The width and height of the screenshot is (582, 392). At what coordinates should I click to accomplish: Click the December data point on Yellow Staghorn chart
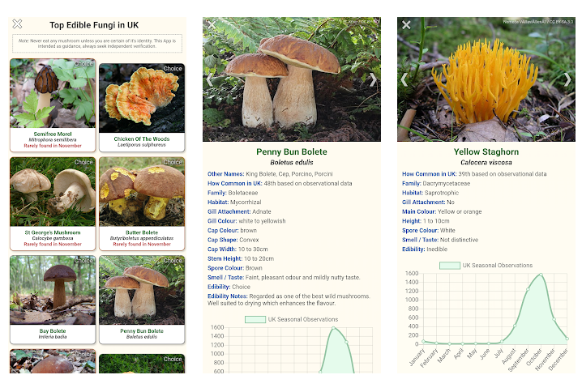coord(567,339)
